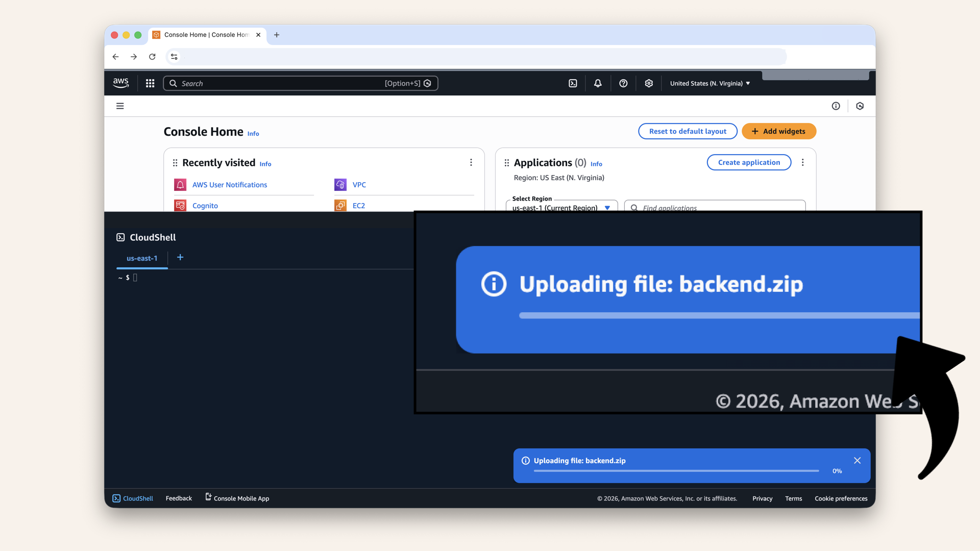Enable keyboard shortcut setting via search gear toggle

pos(428,83)
